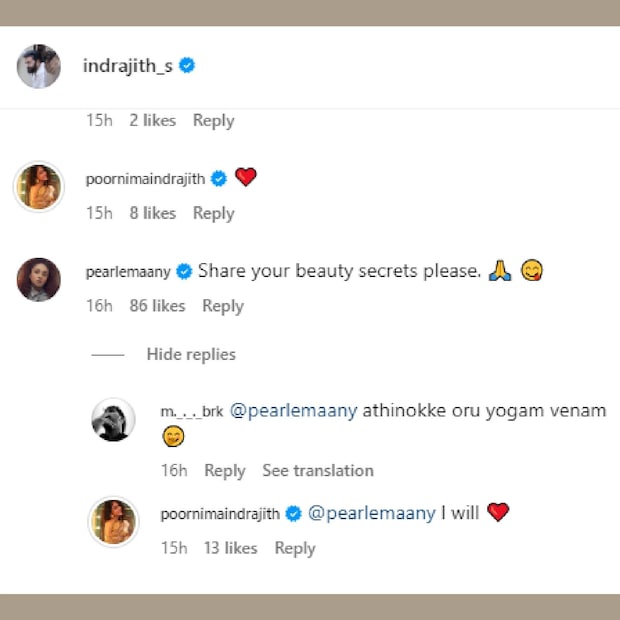Open poornimaindrajith avatar on heart comment

(x=39, y=185)
